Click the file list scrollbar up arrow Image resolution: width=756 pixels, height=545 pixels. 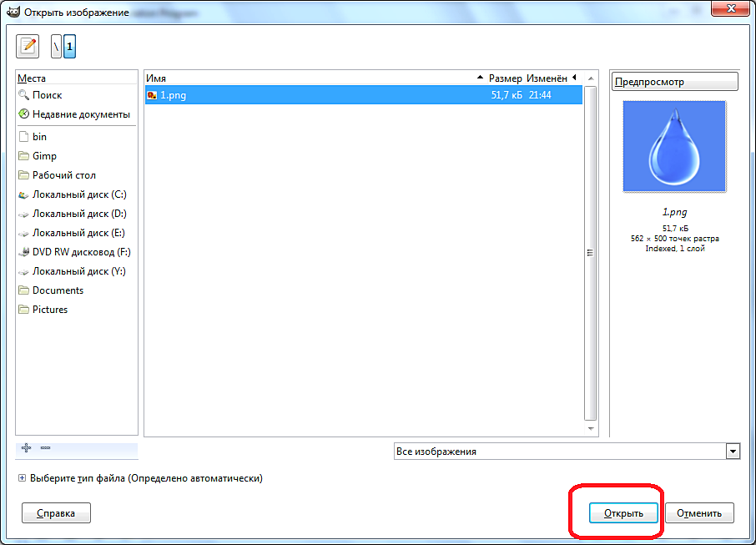[x=591, y=78]
